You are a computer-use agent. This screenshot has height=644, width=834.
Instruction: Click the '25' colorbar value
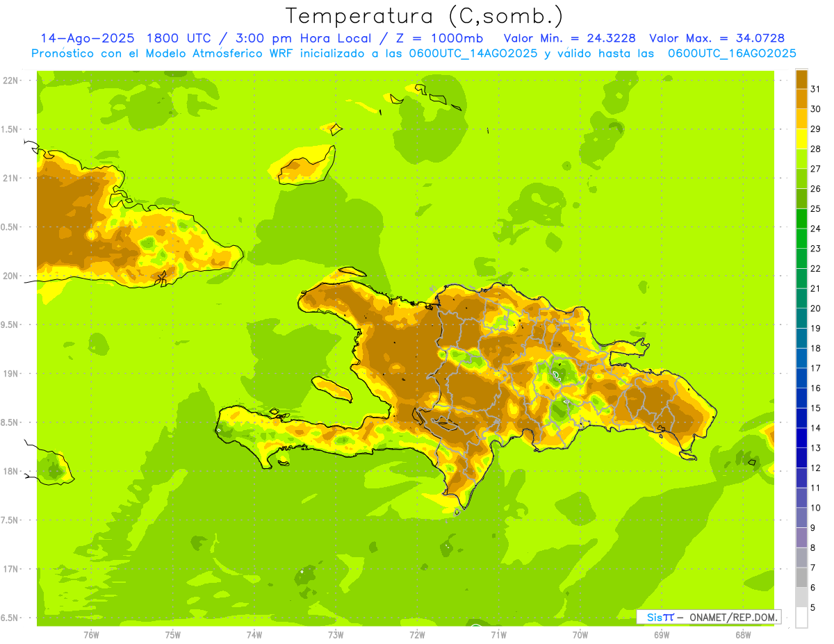(x=816, y=208)
